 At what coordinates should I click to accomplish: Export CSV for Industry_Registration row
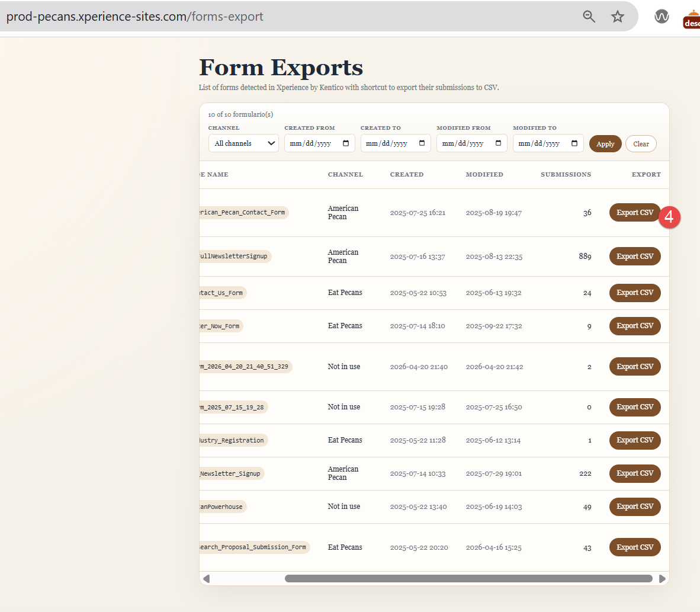coord(635,440)
